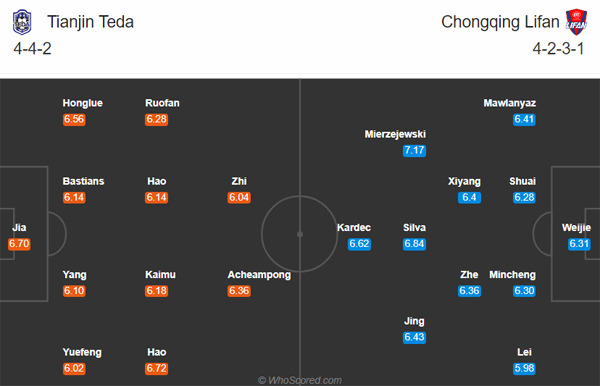Select Xiyang's 6.4 rating badge
600x386 pixels.
pyautogui.click(x=469, y=197)
